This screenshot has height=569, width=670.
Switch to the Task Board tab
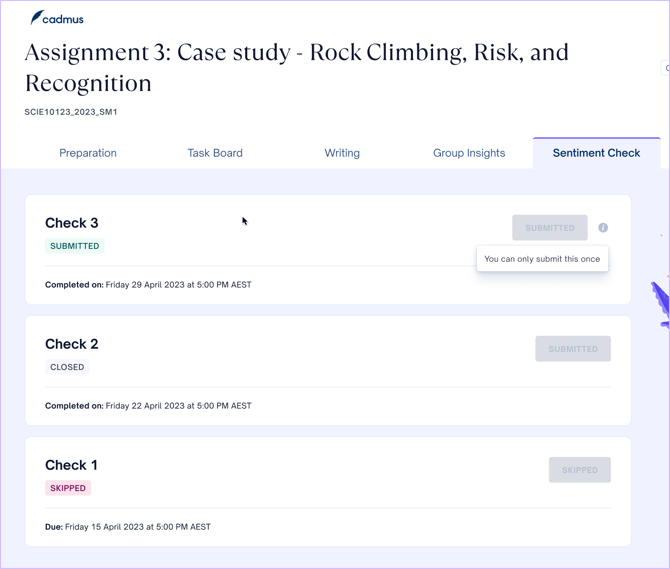tap(215, 153)
